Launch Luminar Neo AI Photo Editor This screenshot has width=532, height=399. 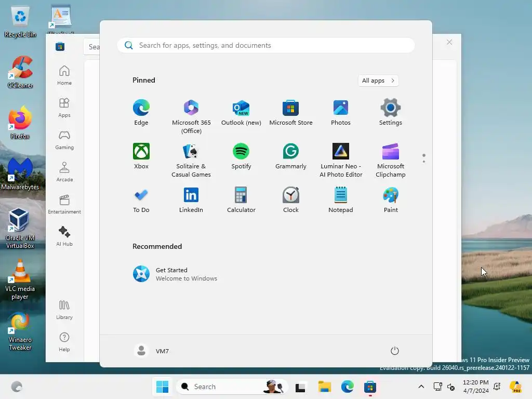[341, 161]
